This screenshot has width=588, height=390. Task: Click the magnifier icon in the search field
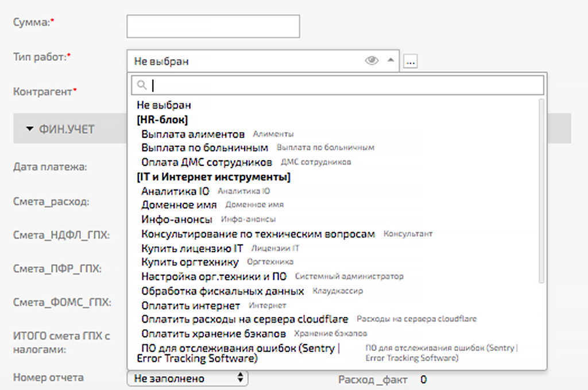(141, 84)
